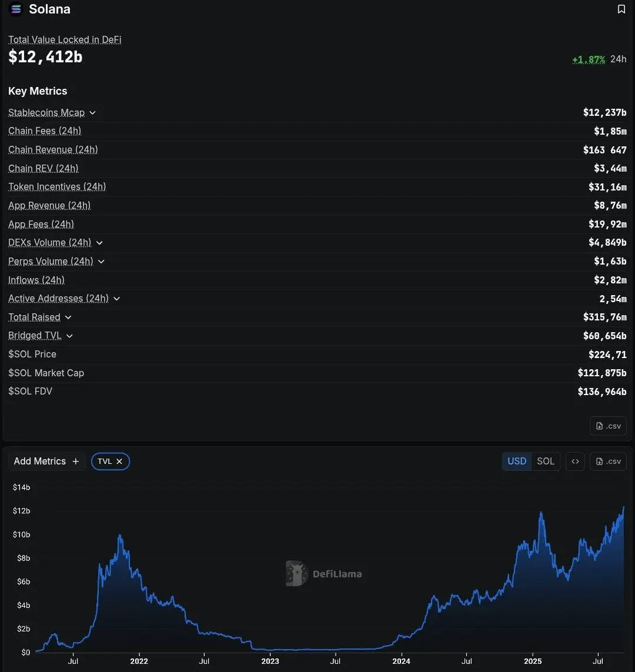
Task: Expand the DEXs Volume (24h) chevron
Action: coord(99,243)
